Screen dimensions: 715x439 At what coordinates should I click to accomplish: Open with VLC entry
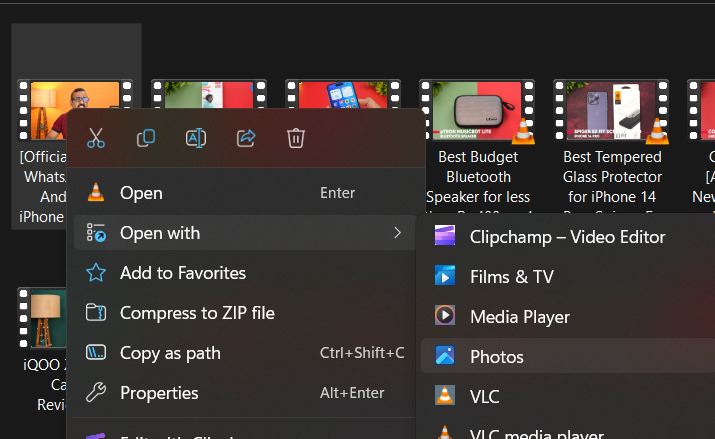pos(568,396)
